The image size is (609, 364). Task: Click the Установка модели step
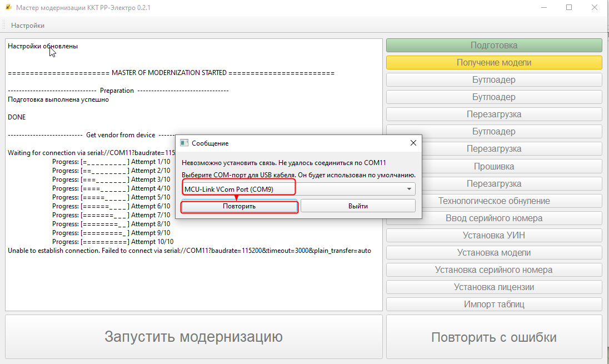point(494,252)
